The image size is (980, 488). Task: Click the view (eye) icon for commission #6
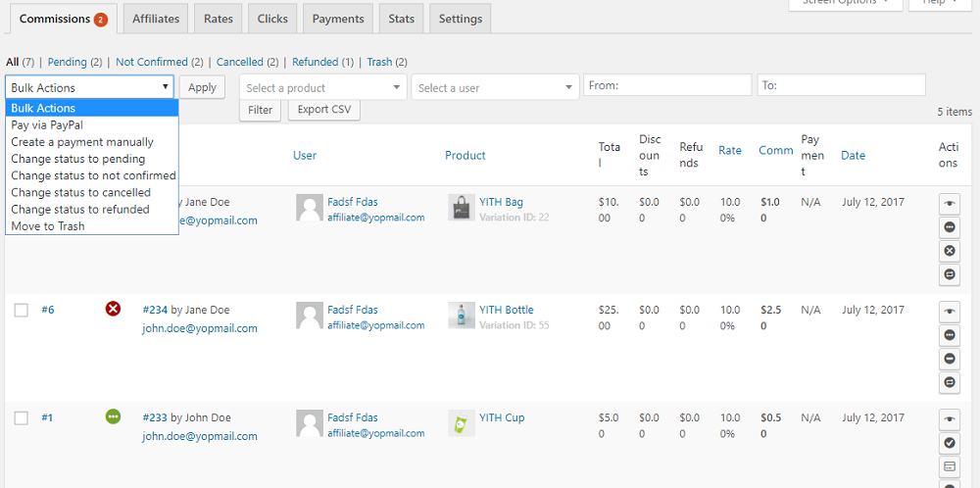(x=949, y=312)
